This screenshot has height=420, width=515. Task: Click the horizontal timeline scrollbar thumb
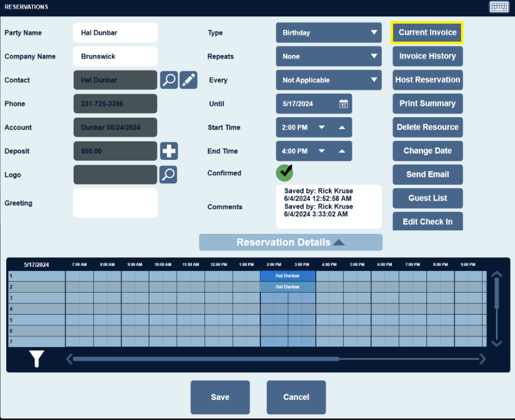point(205,359)
